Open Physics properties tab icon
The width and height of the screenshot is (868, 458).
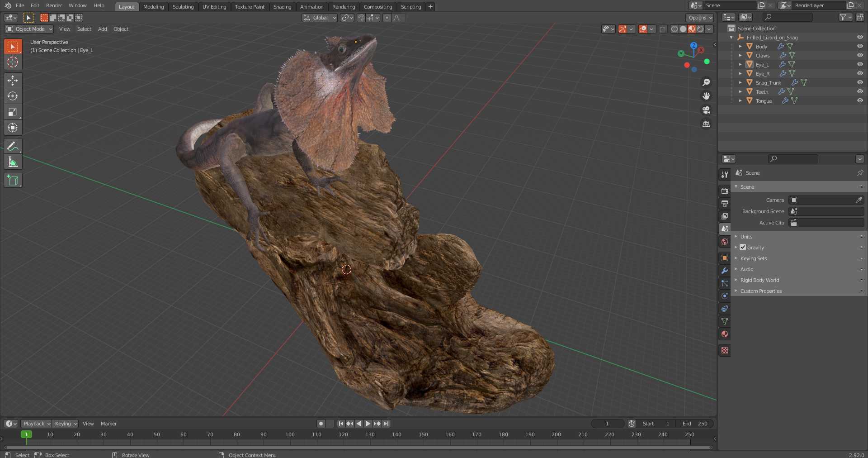(x=725, y=296)
